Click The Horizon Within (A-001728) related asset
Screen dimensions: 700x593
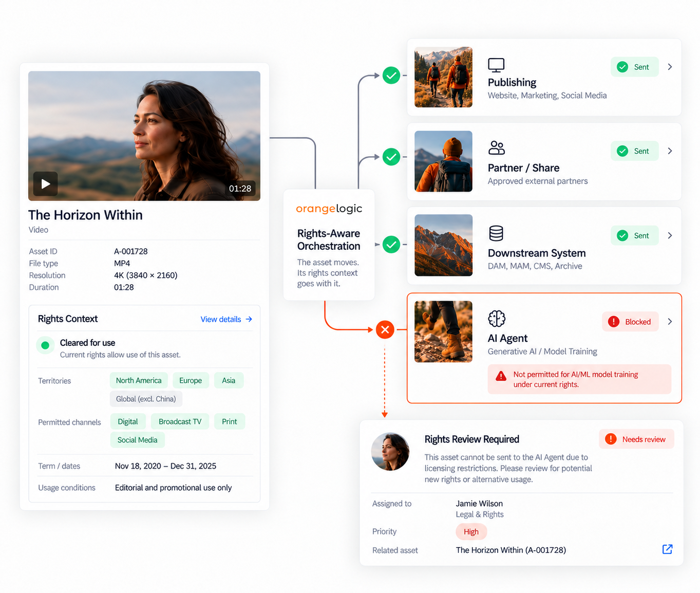point(511,550)
